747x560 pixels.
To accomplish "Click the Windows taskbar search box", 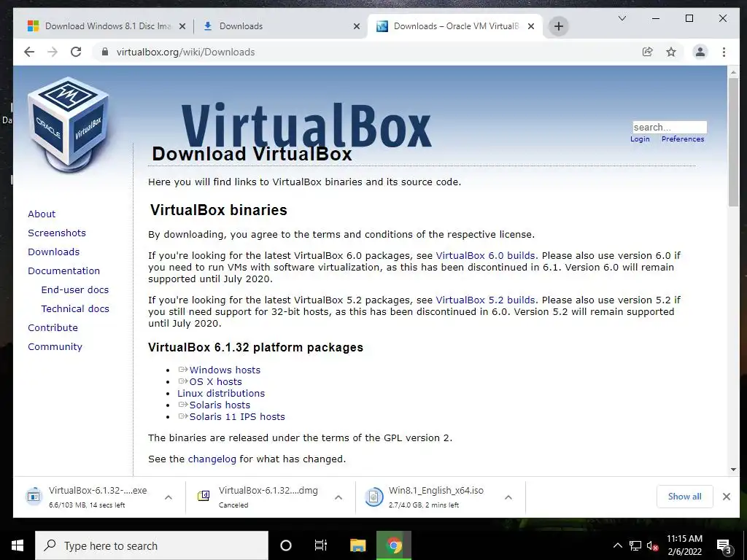I will 152,545.
